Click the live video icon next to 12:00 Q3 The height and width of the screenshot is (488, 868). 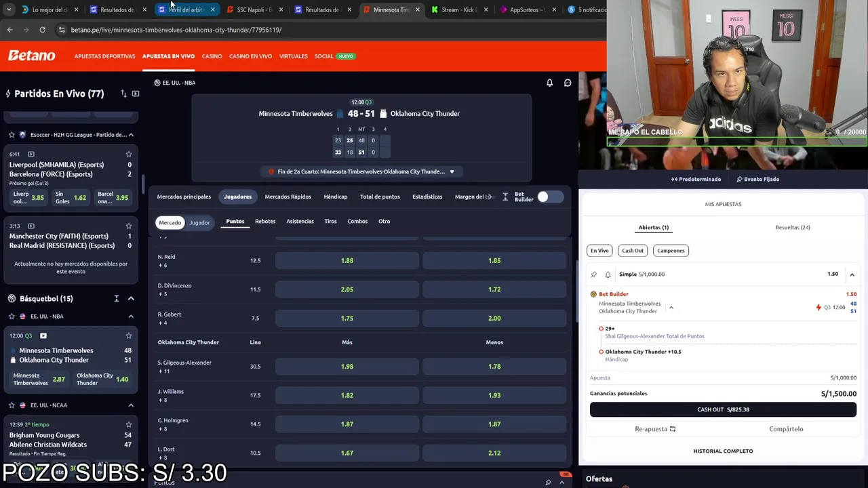tap(43, 335)
